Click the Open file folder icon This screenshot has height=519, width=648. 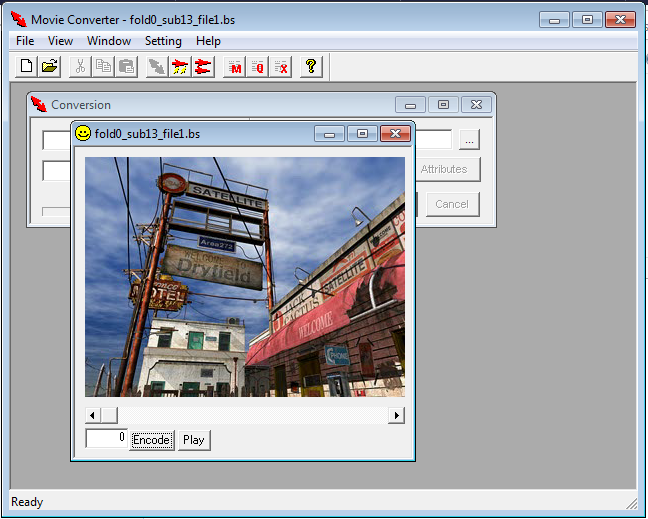point(49,67)
